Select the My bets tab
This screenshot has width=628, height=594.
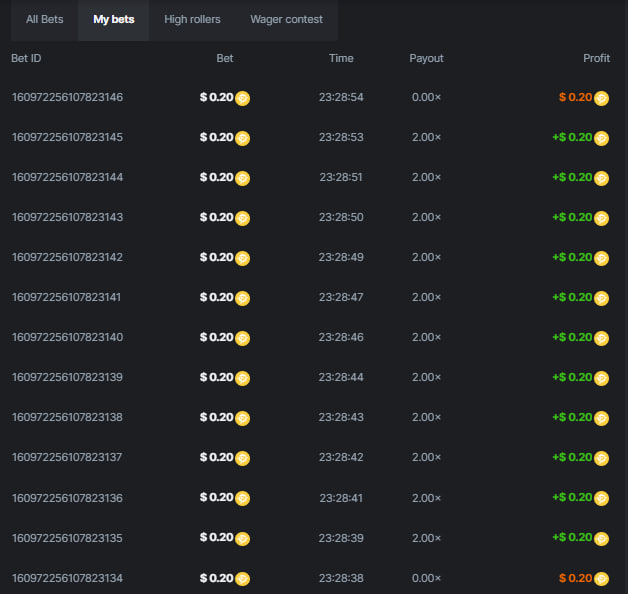[113, 19]
